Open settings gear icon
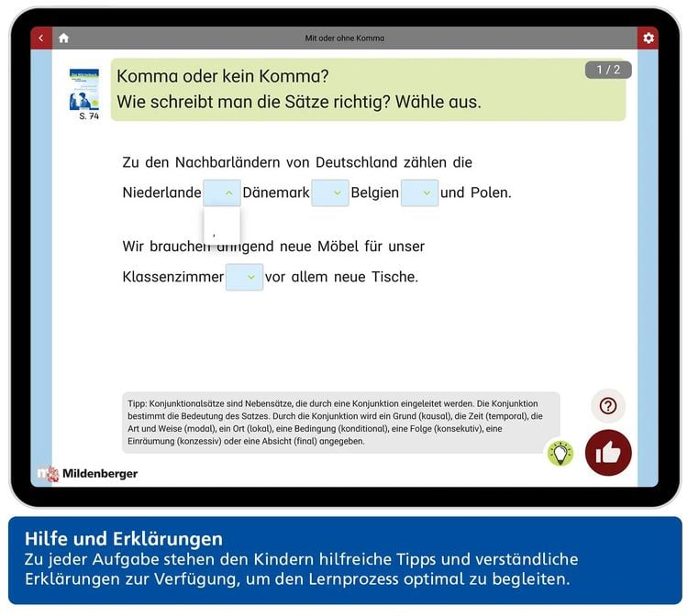688x616 pixels. pos(648,38)
